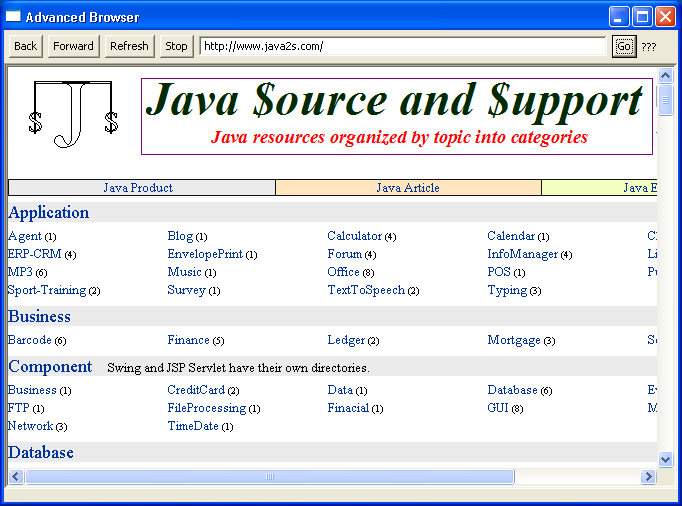Focus the URL address field
The width and height of the screenshot is (682, 506).
click(403, 46)
